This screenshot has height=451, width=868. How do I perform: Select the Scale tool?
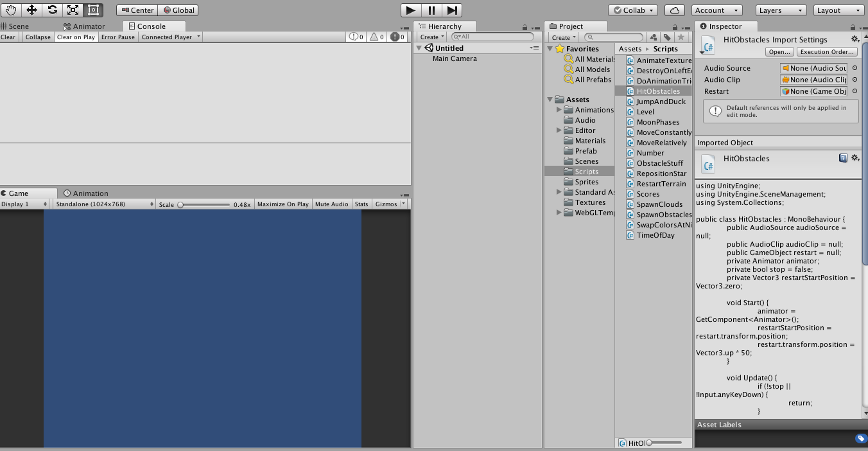click(x=73, y=10)
